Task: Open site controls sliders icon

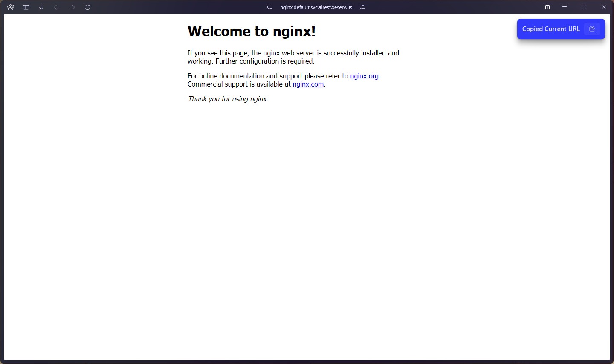Action: click(362, 7)
